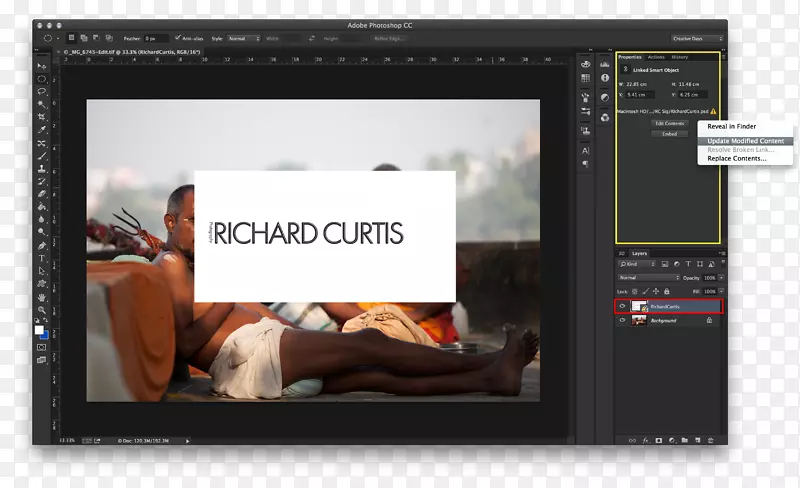
Task: Open the Character panel icon
Action: coord(585,151)
